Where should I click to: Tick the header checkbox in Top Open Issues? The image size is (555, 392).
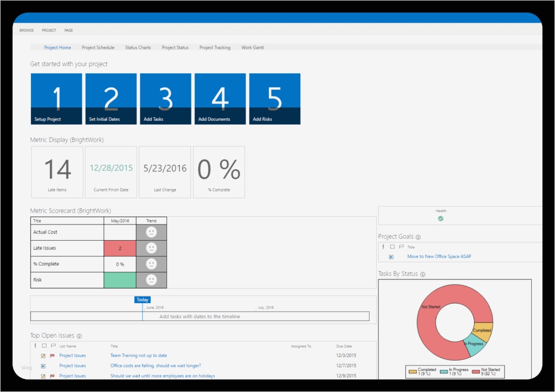pos(44,345)
